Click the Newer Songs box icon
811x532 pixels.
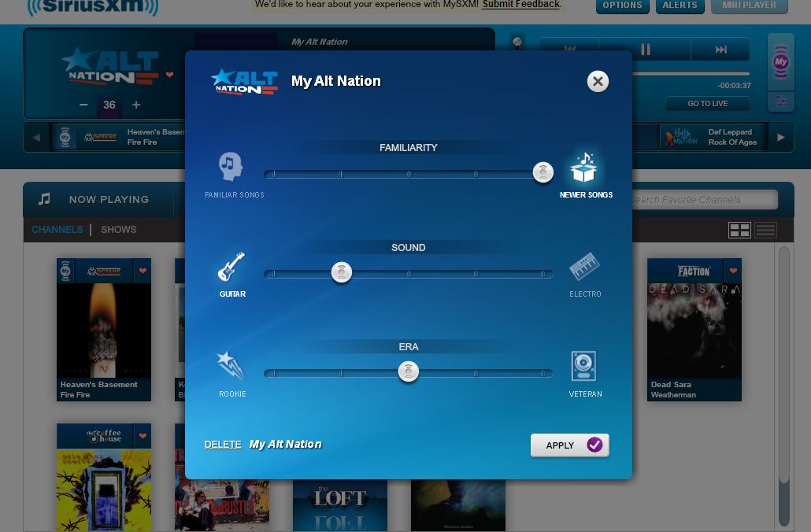pos(584,168)
